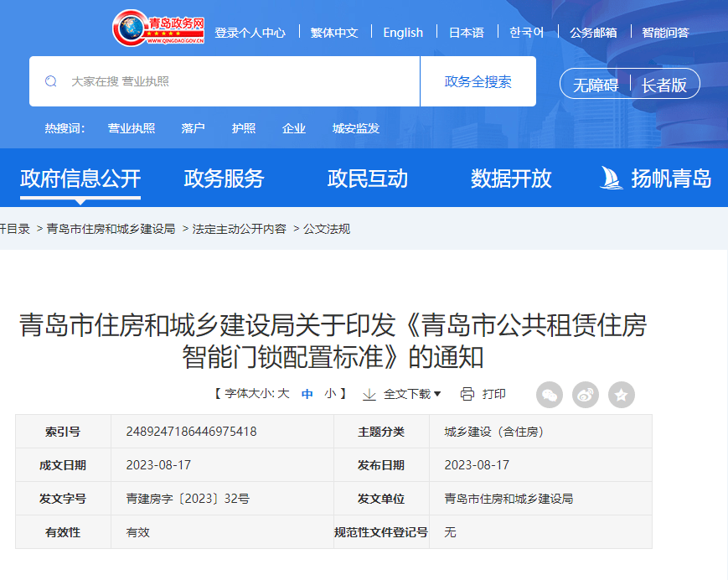Set font size to 小

[330, 394]
